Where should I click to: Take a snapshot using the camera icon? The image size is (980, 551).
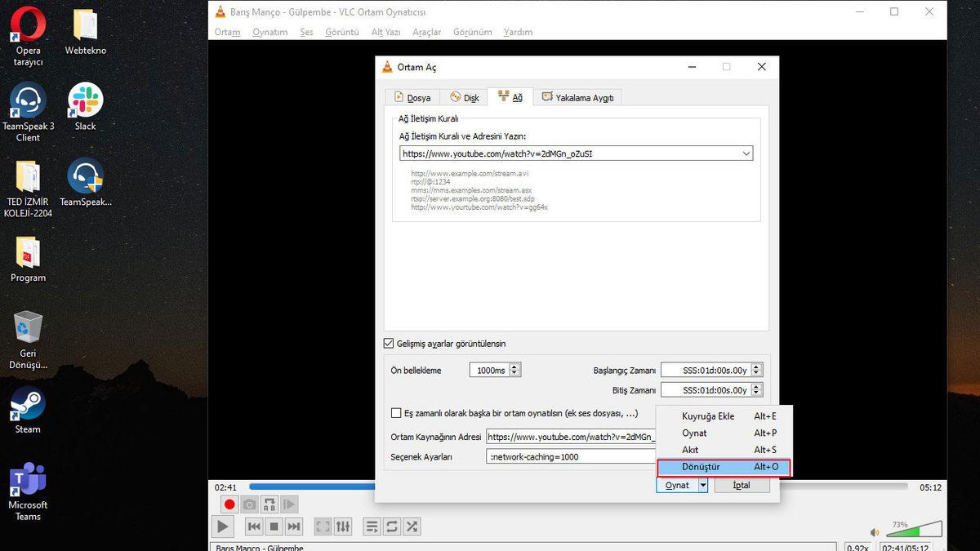248,504
